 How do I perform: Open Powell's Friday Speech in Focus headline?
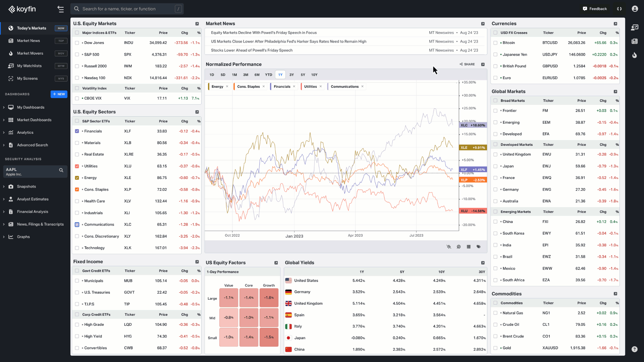pyautogui.click(x=264, y=33)
